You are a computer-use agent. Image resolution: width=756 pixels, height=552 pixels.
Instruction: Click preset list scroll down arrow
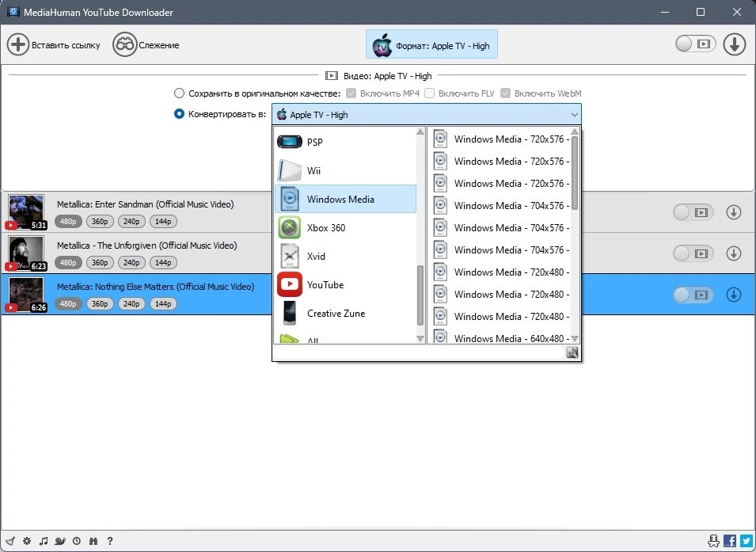point(575,339)
